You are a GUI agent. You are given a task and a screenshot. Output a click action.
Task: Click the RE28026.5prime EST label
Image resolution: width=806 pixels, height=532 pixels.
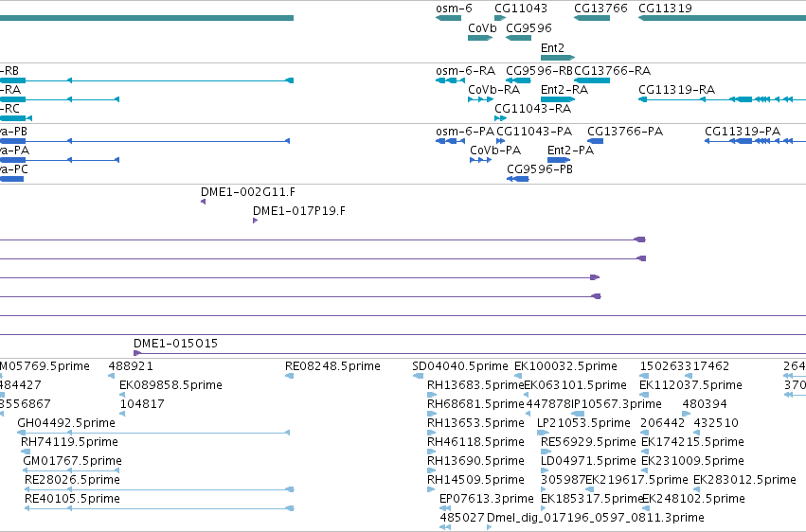(x=72, y=480)
